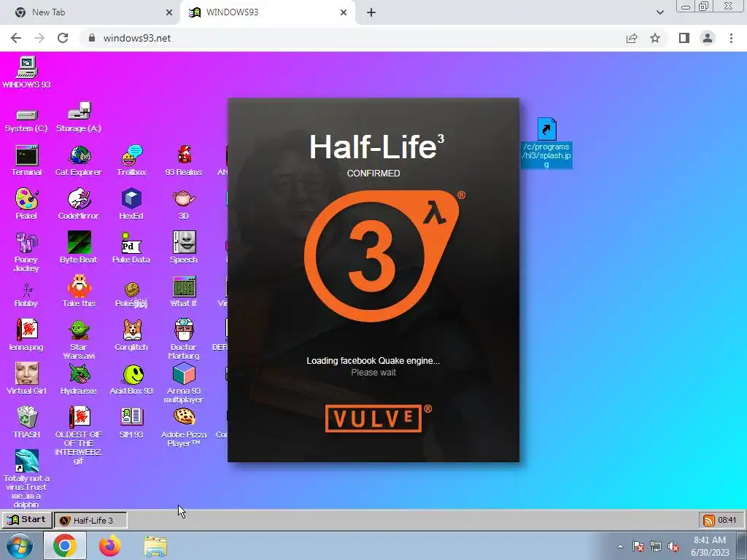
Task: Click the Chrome icon in Windows taskbar
Action: (x=65, y=545)
